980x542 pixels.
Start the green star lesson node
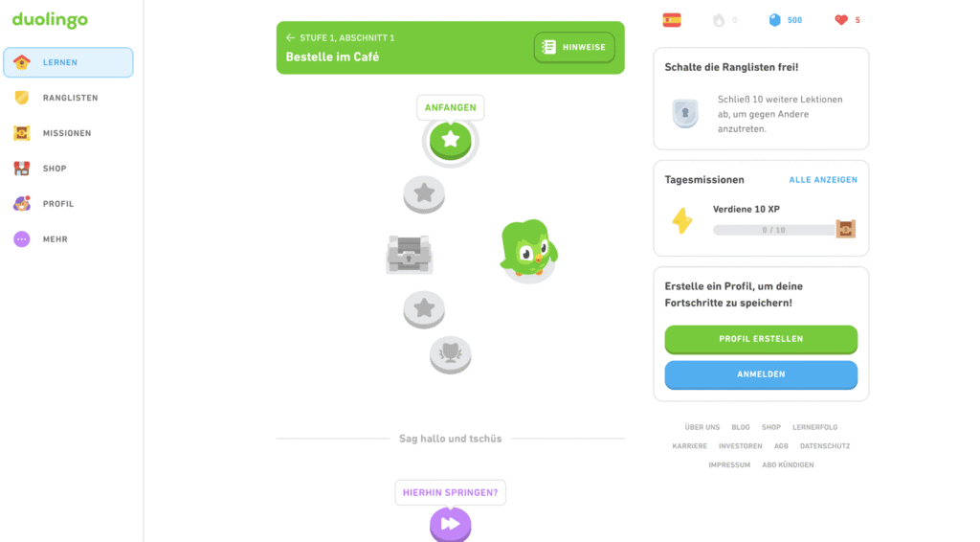[450, 140]
